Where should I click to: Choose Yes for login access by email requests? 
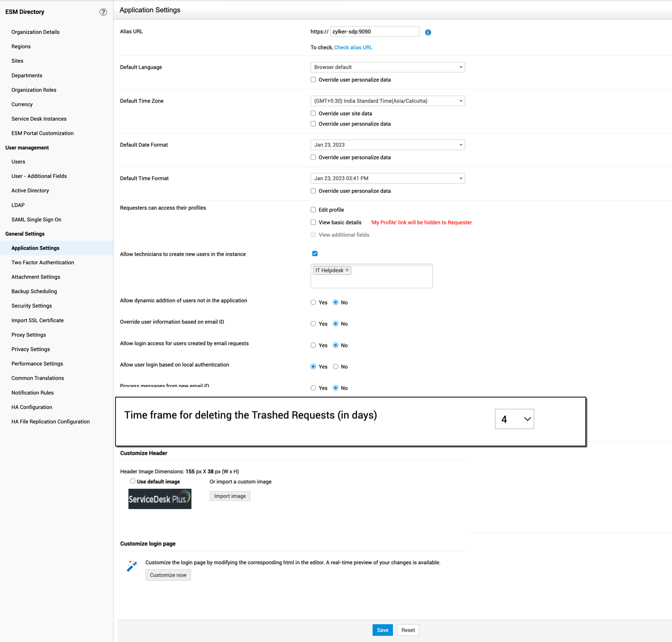click(x=313, y=345)
